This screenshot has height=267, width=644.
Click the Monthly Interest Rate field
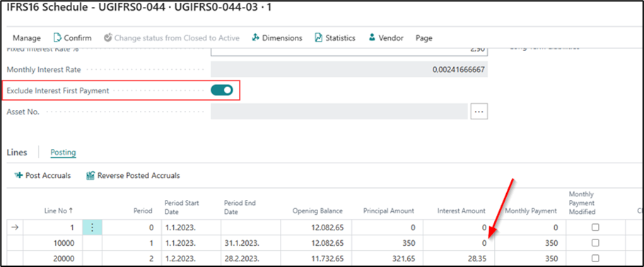[349, 69]
